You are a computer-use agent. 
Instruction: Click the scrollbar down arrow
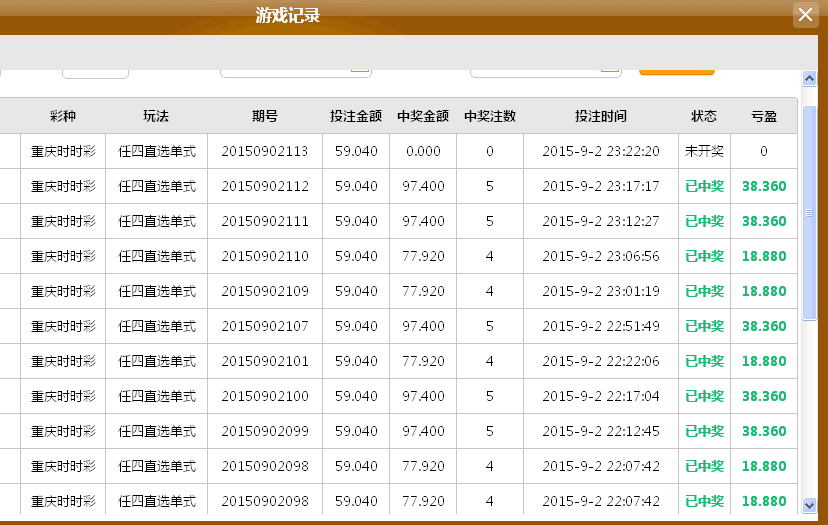coord(809,505)
